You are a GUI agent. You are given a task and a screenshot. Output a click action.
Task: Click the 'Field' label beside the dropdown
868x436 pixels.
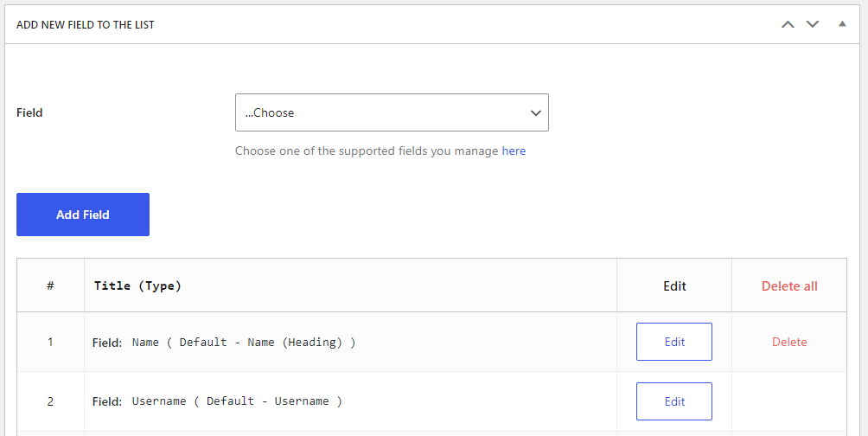[x=29, y=112]
